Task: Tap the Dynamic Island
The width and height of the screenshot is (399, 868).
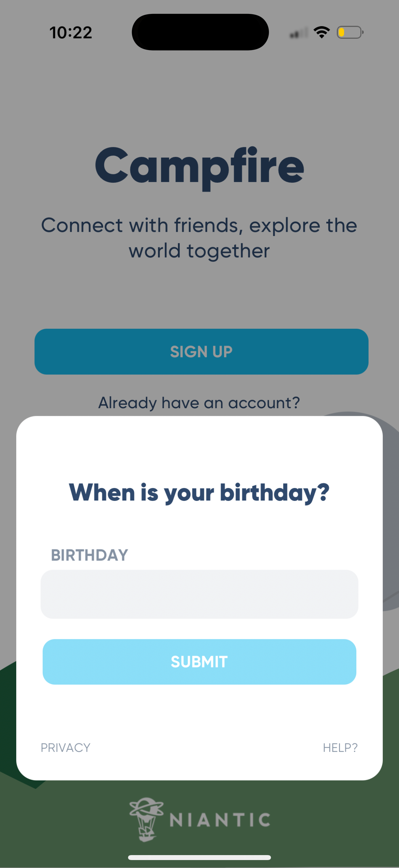Action: point(200,32)
